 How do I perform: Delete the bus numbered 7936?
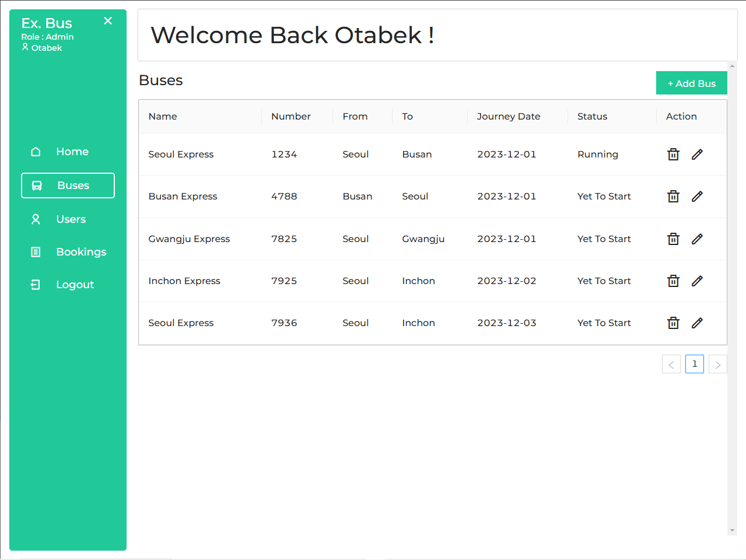tap(673, 323)
